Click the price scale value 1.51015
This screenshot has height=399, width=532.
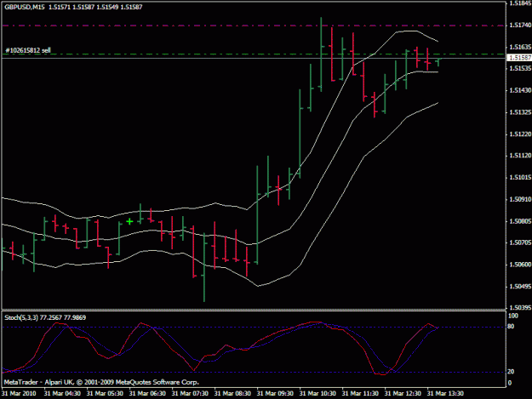click(520, 177)
